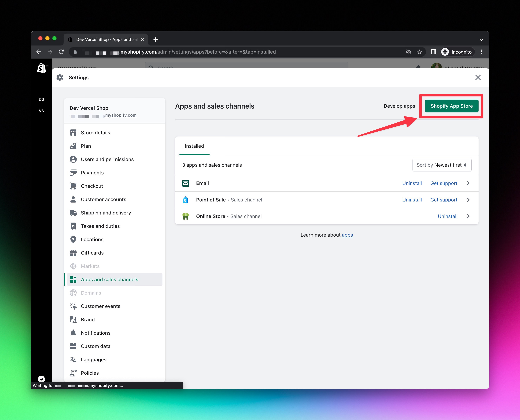Image resolution: width=520 pixels, height=420 pixels.
Task: Click the Plan icon in sidebar
Action: click(x=73, y=146)
